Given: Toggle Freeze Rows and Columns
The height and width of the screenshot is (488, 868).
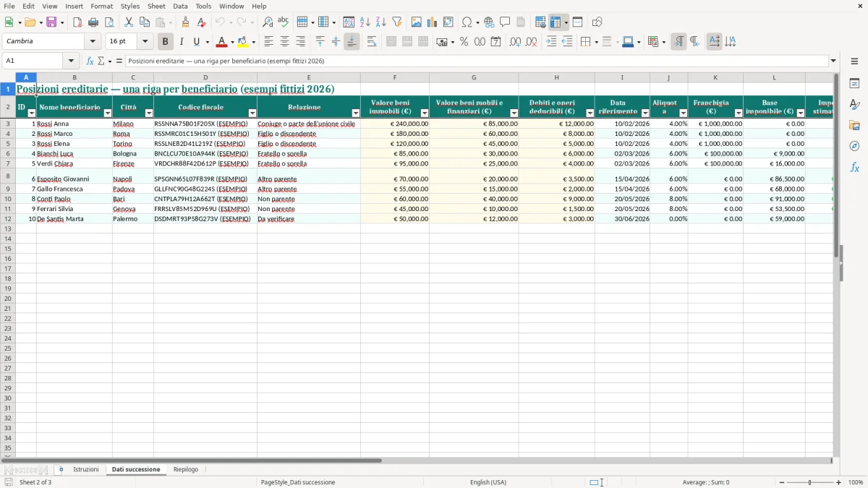Looking at the screenshot, I should pyautogui.click(x=556, y=22).
